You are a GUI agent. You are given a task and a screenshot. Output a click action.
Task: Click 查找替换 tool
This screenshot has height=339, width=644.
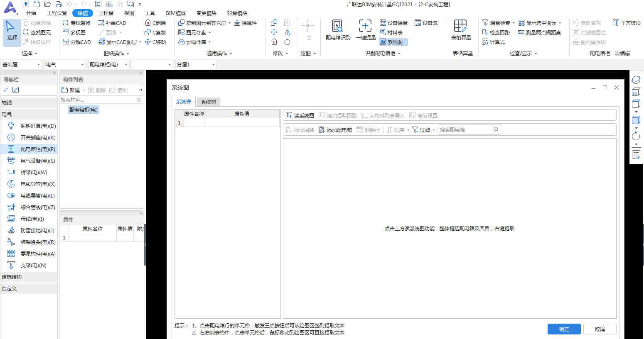tap(76, 23)
